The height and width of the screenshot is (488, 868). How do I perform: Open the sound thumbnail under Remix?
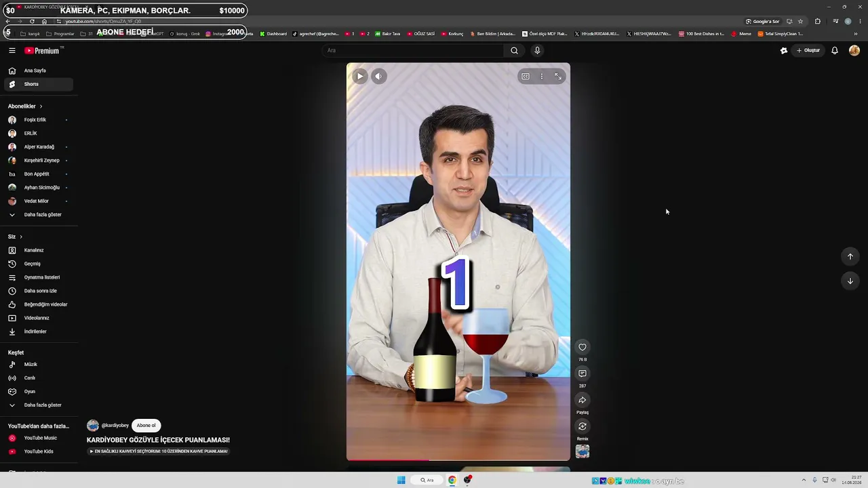(583, 451)
